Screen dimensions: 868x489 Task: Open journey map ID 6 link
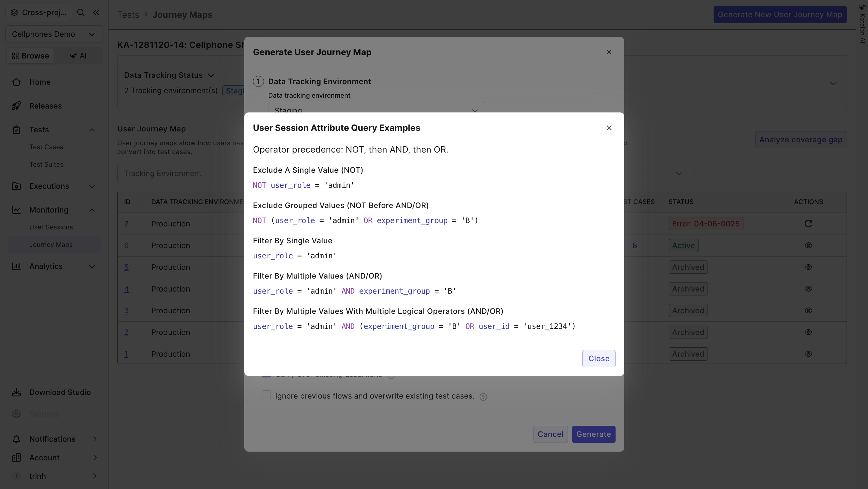coord(126,245)
